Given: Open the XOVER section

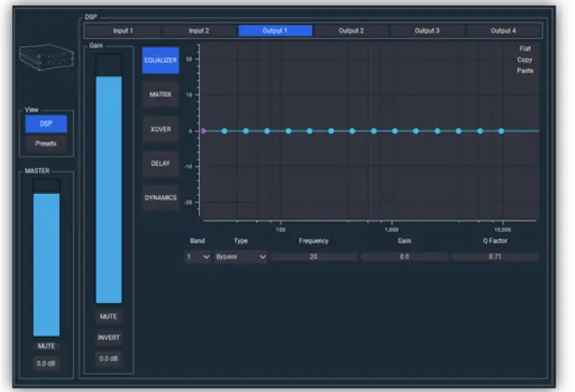Looking at the screenshot, I should 161,129.
